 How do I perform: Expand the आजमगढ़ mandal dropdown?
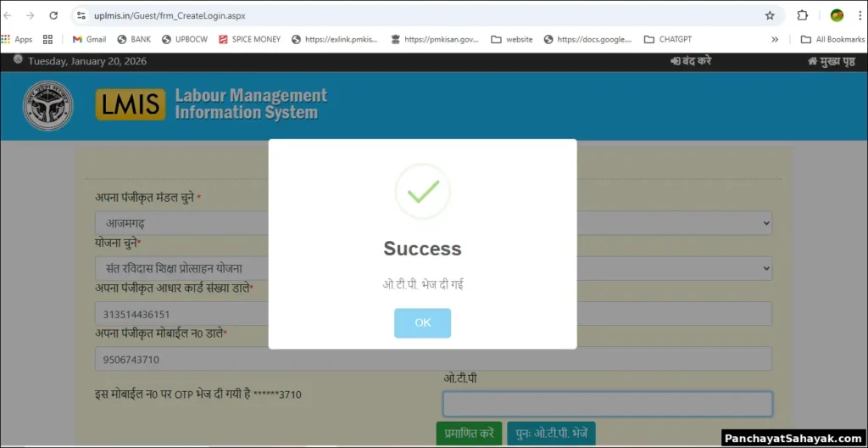(433, 223)
